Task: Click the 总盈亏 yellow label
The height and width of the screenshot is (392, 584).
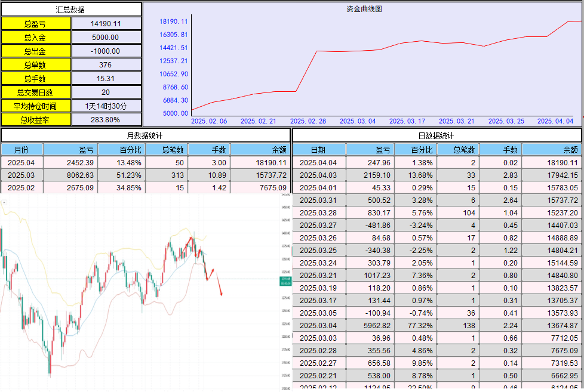Action: click(x=36, y=23)
